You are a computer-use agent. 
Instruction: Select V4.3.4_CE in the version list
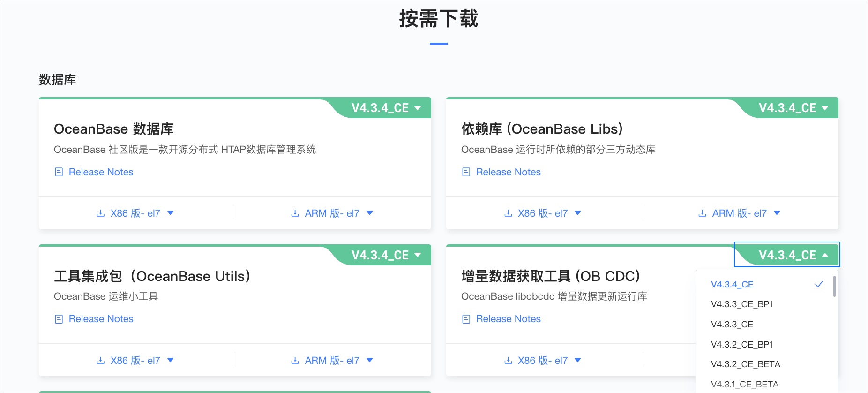(x=767, y=285)
